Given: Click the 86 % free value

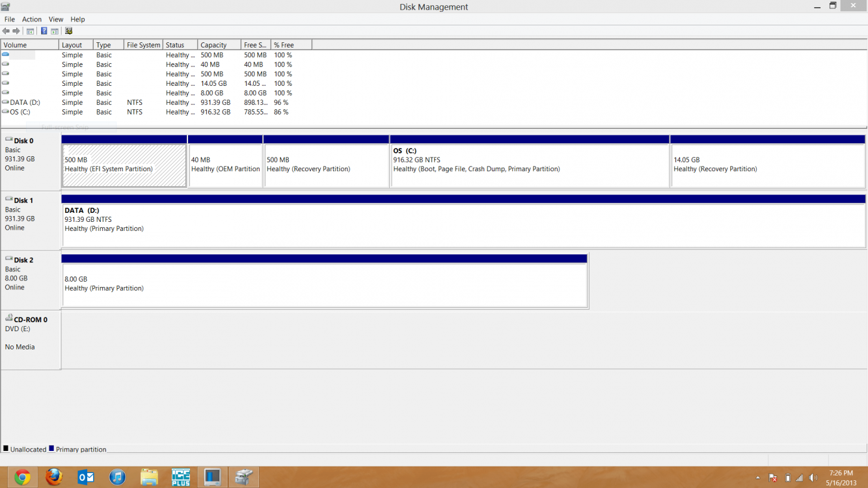Looking at the screenshot, I should [x=281, y=112].
